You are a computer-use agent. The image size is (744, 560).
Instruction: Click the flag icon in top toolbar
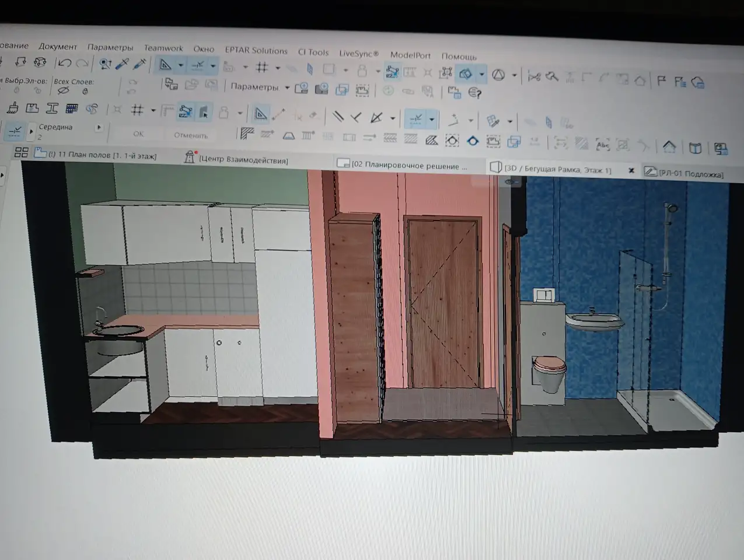click(x=661, y=81)
